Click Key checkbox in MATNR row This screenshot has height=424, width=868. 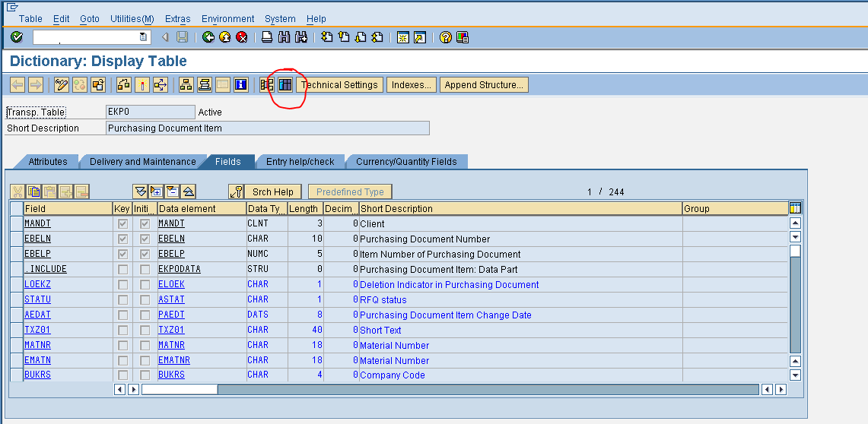point(123,345)
